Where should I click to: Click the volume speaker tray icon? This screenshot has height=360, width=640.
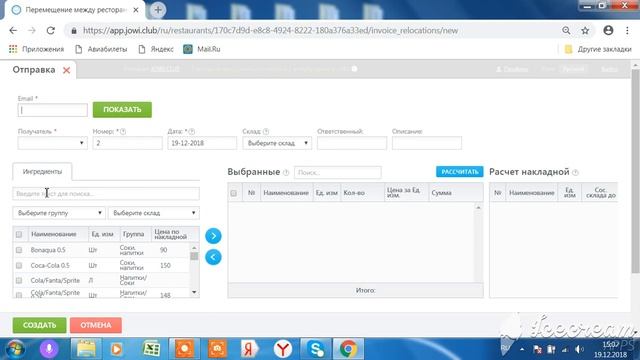(579, 349)
